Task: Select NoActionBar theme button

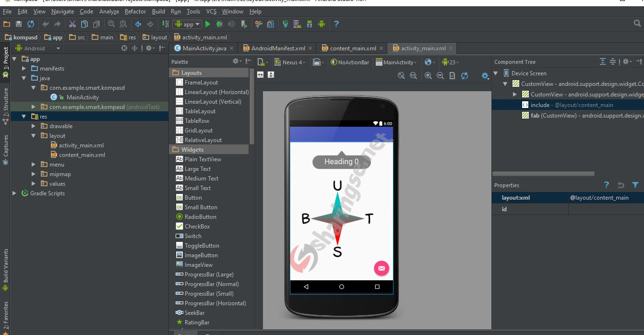Action: 350,62
